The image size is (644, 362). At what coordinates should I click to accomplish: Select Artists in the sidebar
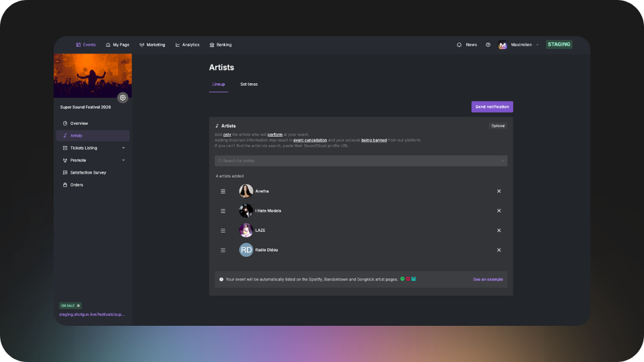pos(93,135)
